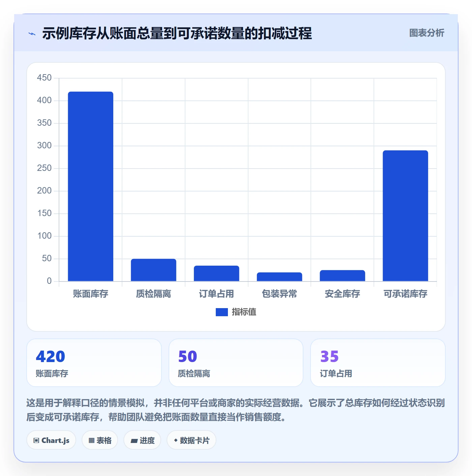Open the 35 订单占用 data card
Image resolution: width=472 pixels, height=476 pixels.
tap(378, 363)
